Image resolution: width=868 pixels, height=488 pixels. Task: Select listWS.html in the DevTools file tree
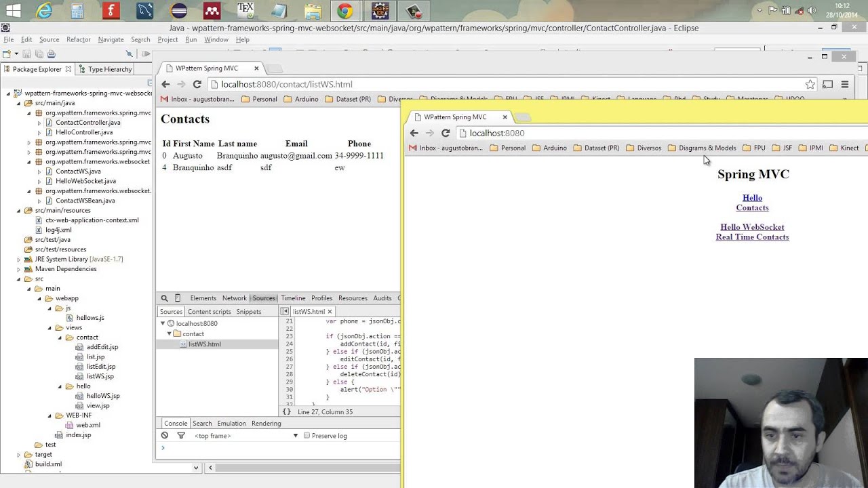coord(205,344)
